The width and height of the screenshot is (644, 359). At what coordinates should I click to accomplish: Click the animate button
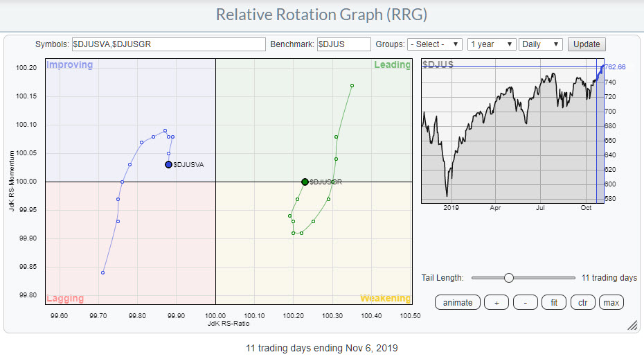point(458,303)
